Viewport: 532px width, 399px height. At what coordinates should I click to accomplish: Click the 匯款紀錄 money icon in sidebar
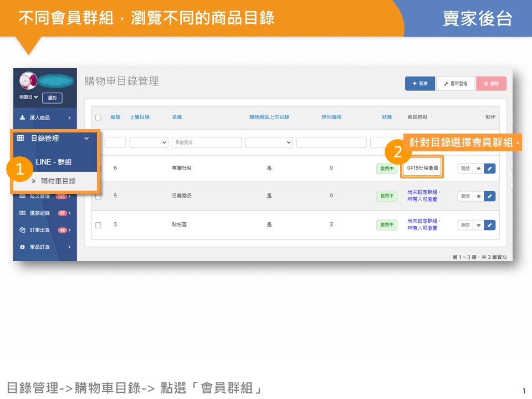(23, 213)
